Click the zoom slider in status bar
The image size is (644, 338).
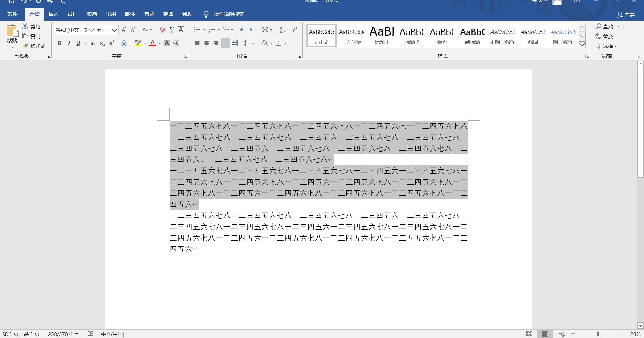coord(598,334)
